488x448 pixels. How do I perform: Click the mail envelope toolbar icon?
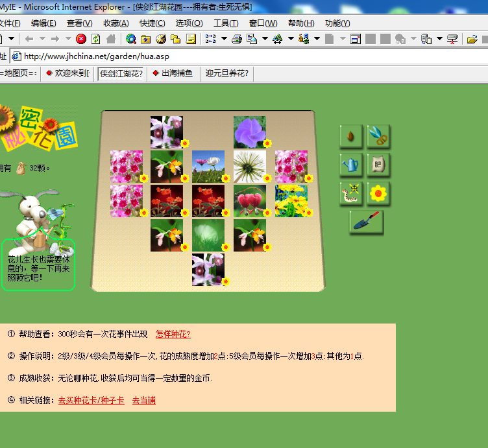pos(252,39)
